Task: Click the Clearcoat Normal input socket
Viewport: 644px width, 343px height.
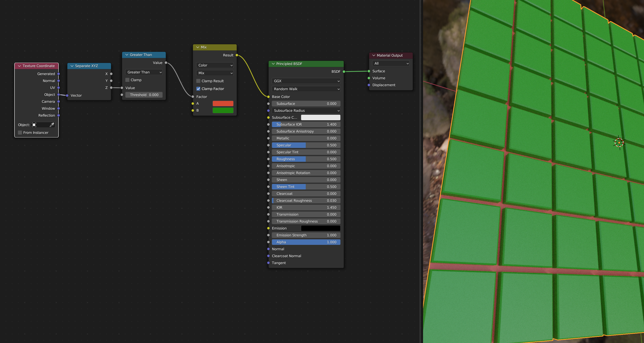Action: click(268, 256)
